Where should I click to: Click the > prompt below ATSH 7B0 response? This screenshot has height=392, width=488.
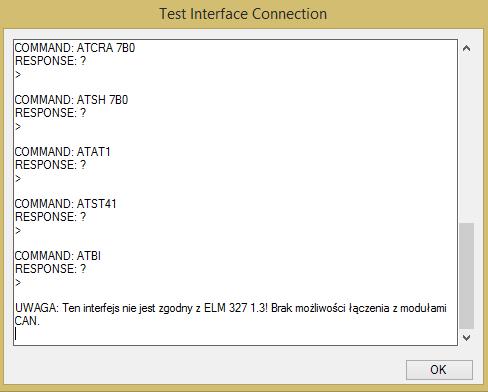click(x=18, y=127)
